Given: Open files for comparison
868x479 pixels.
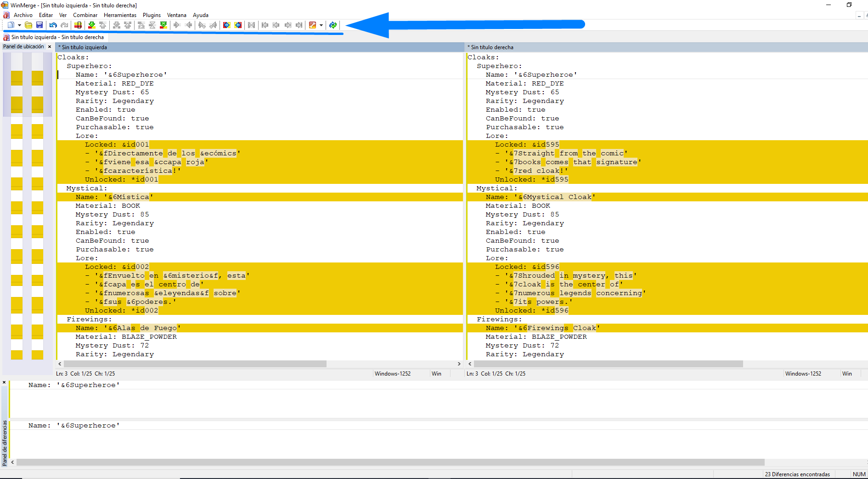Looking at the screenshot, I should coord(28,25).
